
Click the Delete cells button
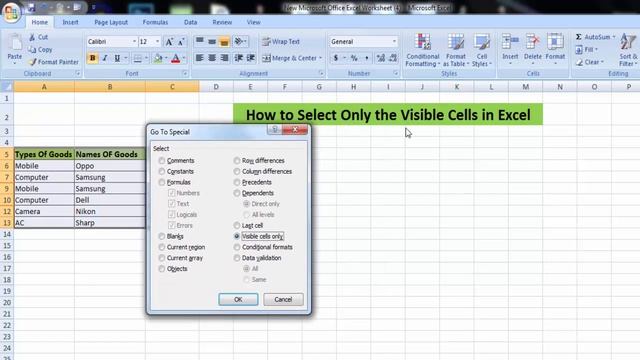pyautogui.click(x=533, y=49)
